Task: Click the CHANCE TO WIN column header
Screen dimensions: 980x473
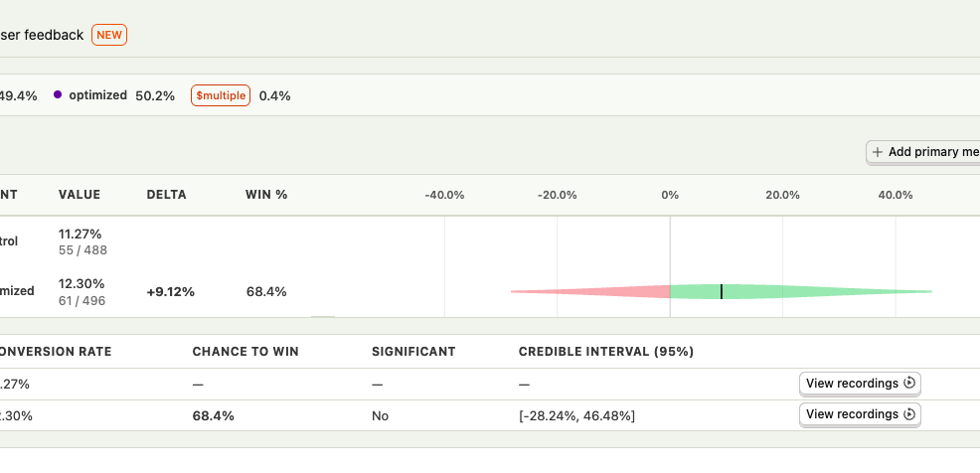Action: click(245, 351)
